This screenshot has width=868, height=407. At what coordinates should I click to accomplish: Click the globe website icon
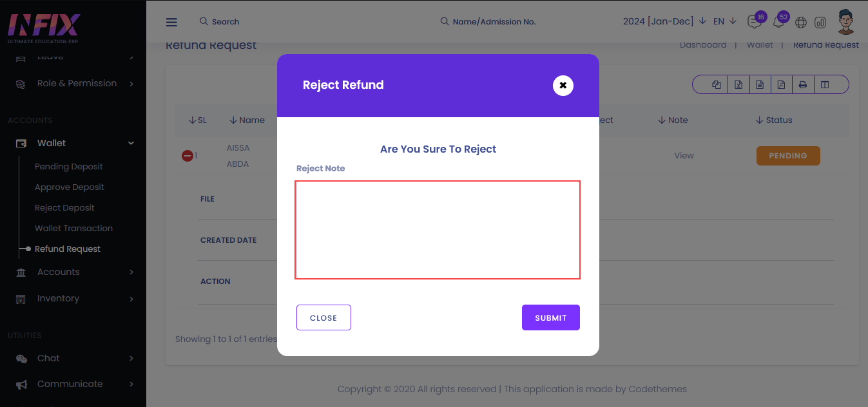click(801, 23)
